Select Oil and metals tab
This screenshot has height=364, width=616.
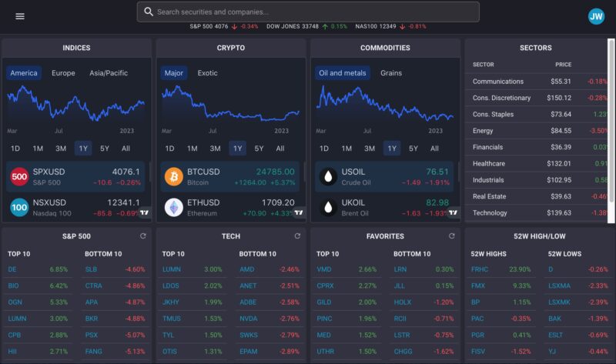pyautogui.click(x=342, y=73)
